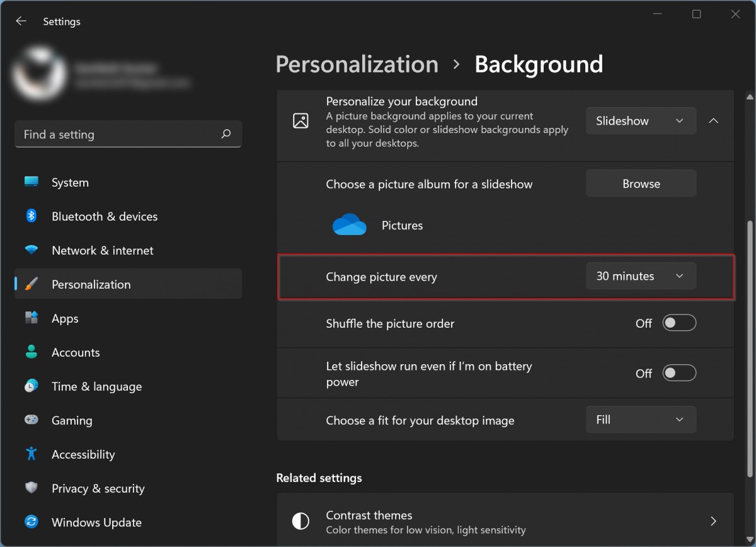Click the Gaming controller icon

point(31,420)
